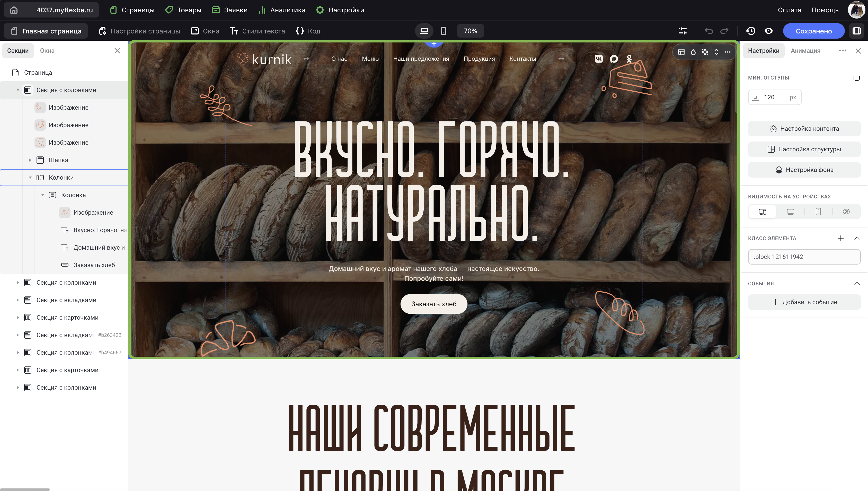The image size is (868, 491).
Task: Open the 70% zoom level control
Action: tap(470, 31)
